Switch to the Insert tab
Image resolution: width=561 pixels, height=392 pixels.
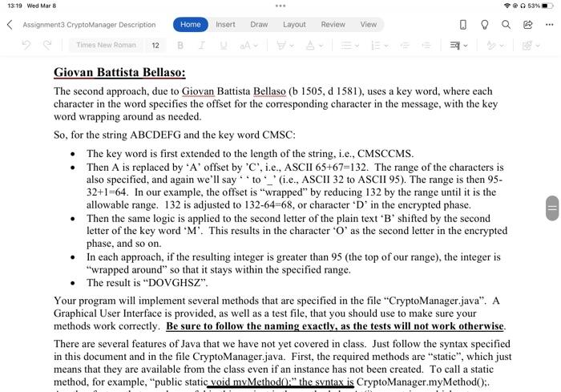(225, 24)
